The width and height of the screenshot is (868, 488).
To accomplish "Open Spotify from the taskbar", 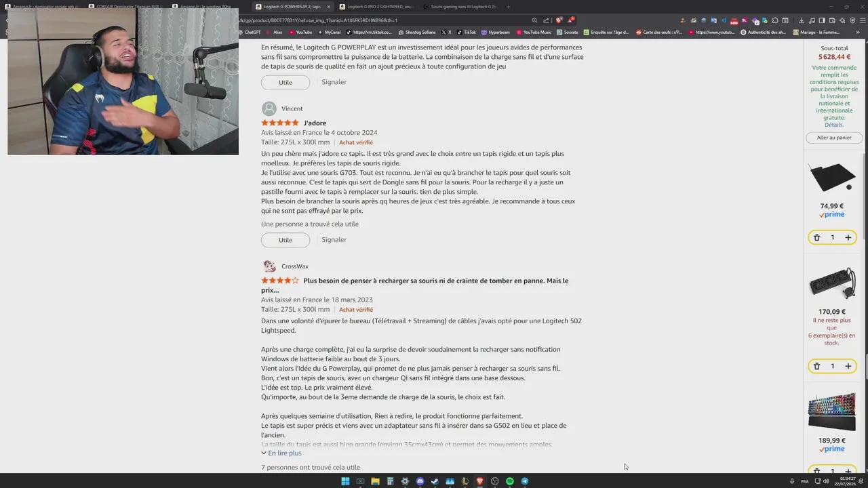I will coord(510,481).
